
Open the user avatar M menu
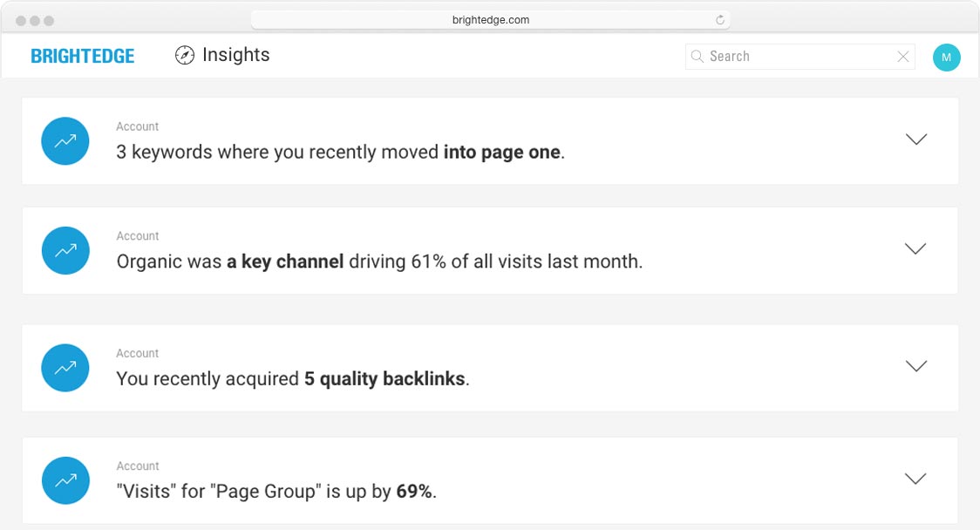[x=946, y=58]
